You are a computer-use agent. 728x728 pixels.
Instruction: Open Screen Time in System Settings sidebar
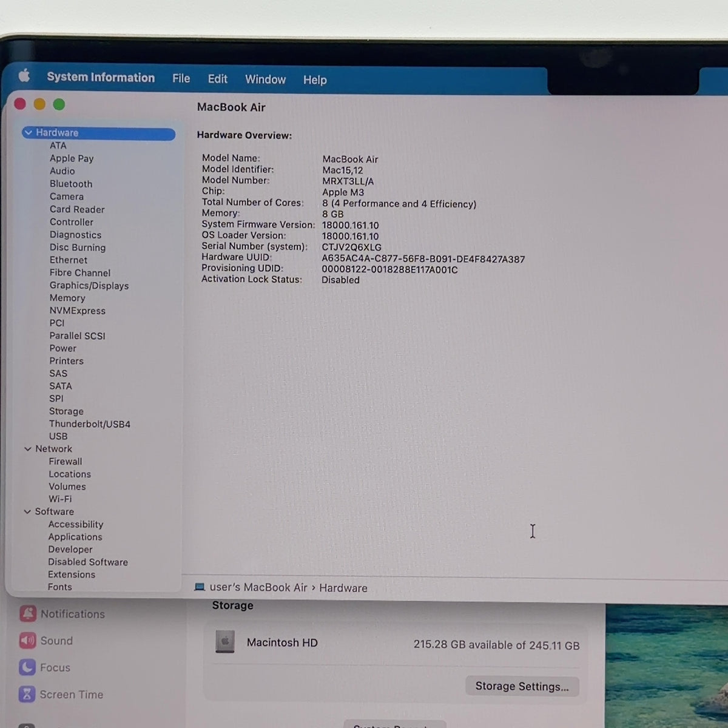[x=61, y=694]
